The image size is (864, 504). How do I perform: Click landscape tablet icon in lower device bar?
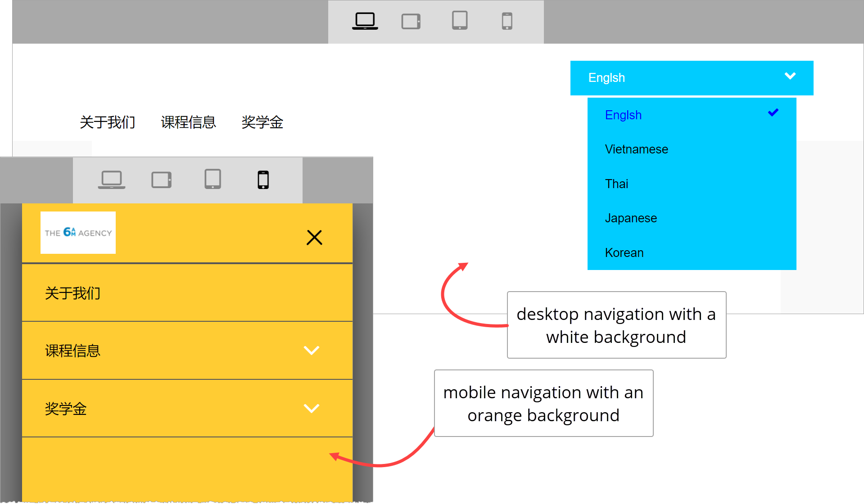161,180
